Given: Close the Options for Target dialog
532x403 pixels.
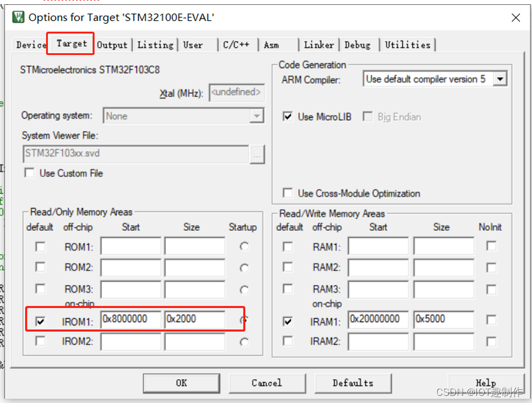Looking at the screenshot, I should click(515, 17).
